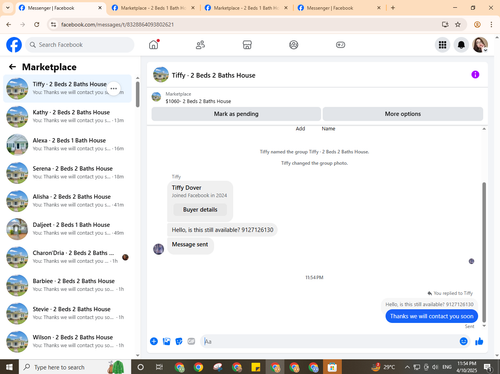Click the More options button
Image resolution: width=500 pixels, height=374 pixels.
[x=403, y=114]
